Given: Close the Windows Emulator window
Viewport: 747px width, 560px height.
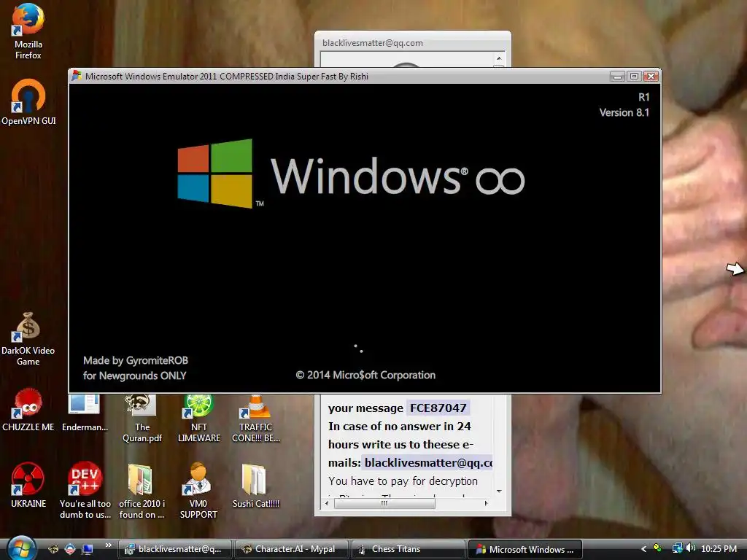Looking at the screenshot, I should tap(651, 76).
